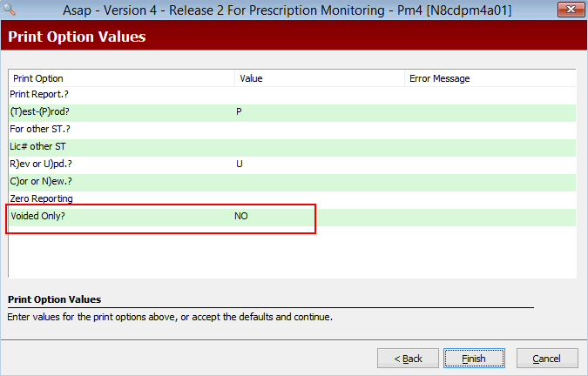This screenshot has width=588, height=376.
Task: Cancel the print options wizard
Action: coord(547,359)
